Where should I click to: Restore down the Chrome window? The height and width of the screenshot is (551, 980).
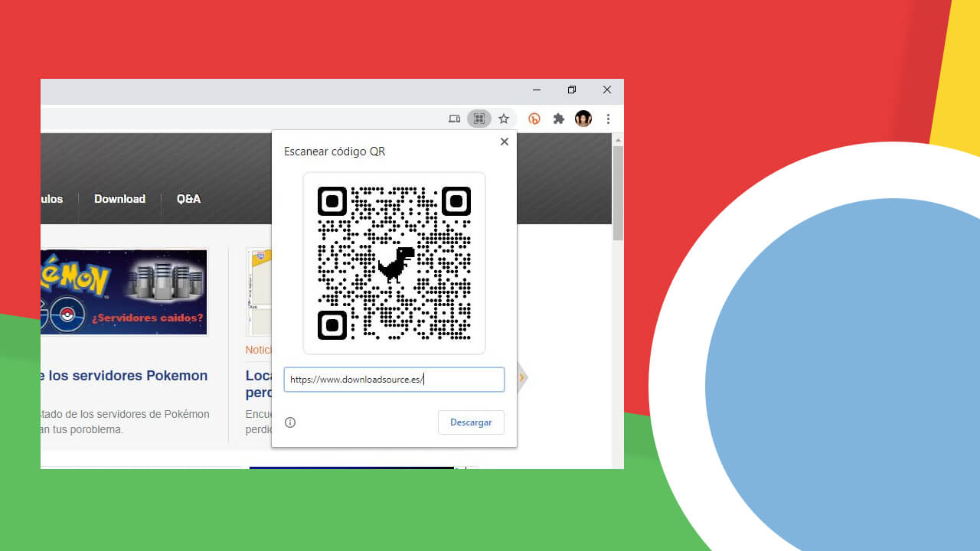click(x=572, y=90)
